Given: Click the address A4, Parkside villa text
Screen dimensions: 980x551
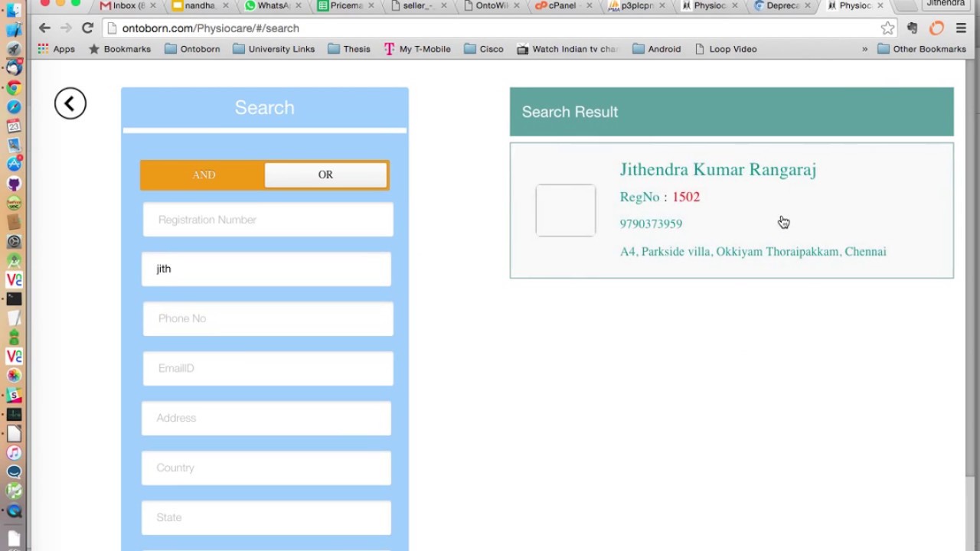Looking at the screenshot, I should [x=753, y=252].
